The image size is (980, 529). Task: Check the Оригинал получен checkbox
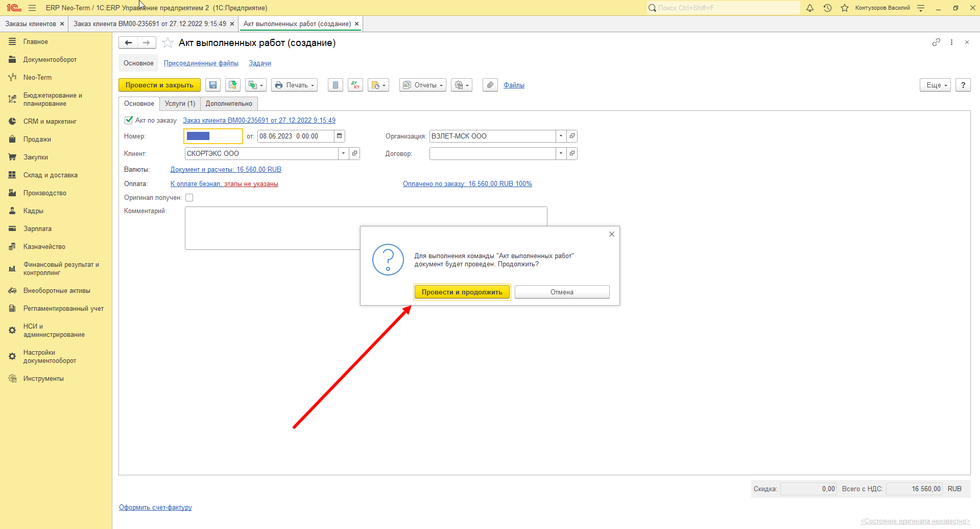[x=189, y=197]
